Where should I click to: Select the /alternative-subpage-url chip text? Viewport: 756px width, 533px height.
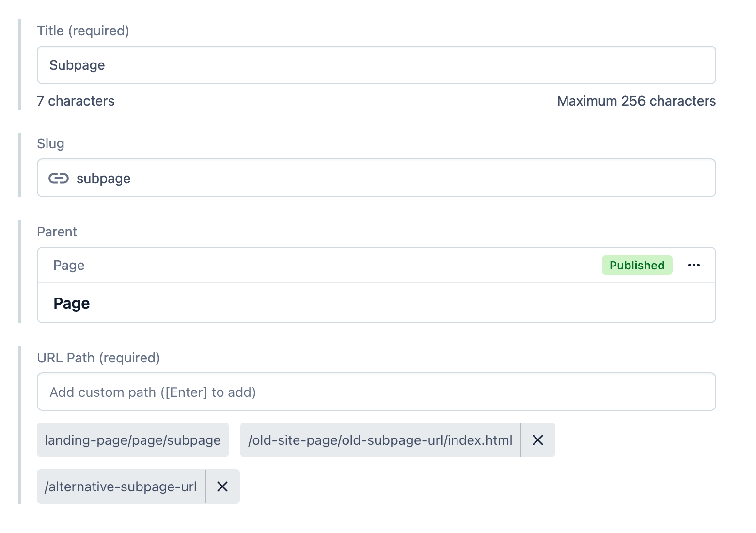click(121, 486)
